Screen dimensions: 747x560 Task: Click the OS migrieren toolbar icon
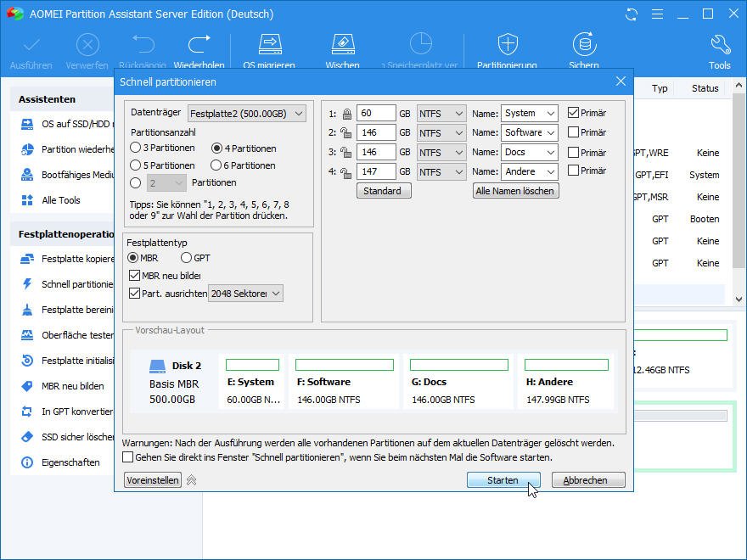(x=269, y=45)
